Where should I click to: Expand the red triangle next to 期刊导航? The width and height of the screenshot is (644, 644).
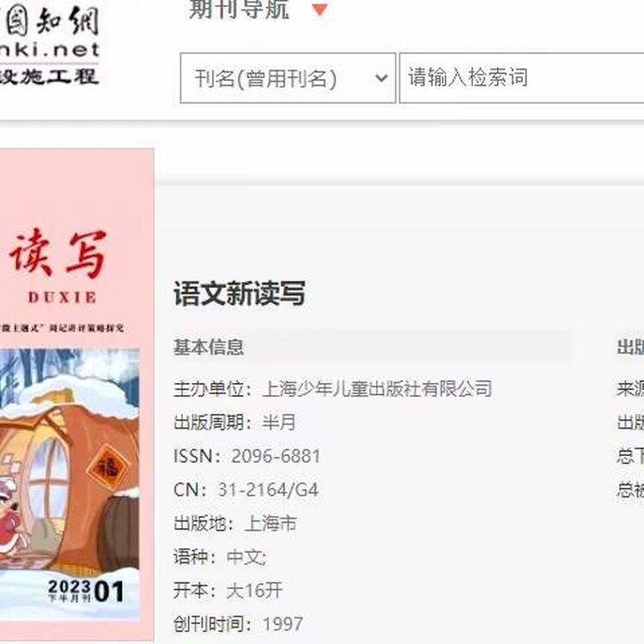319,9
